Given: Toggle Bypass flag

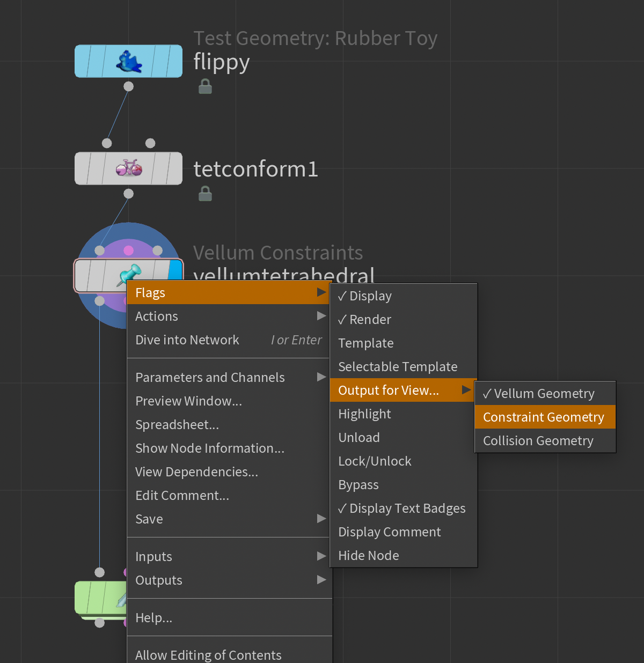Looking at the screenshot, I should click(404, 485).
